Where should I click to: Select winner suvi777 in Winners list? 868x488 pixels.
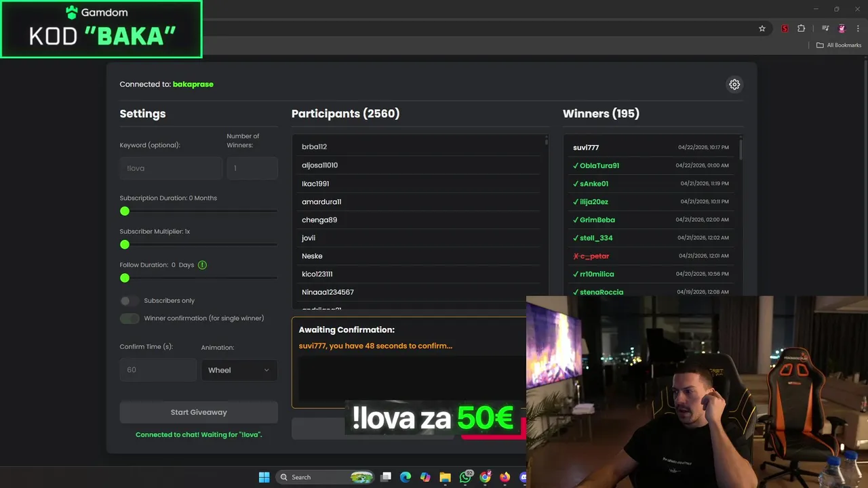click(651, 147)
